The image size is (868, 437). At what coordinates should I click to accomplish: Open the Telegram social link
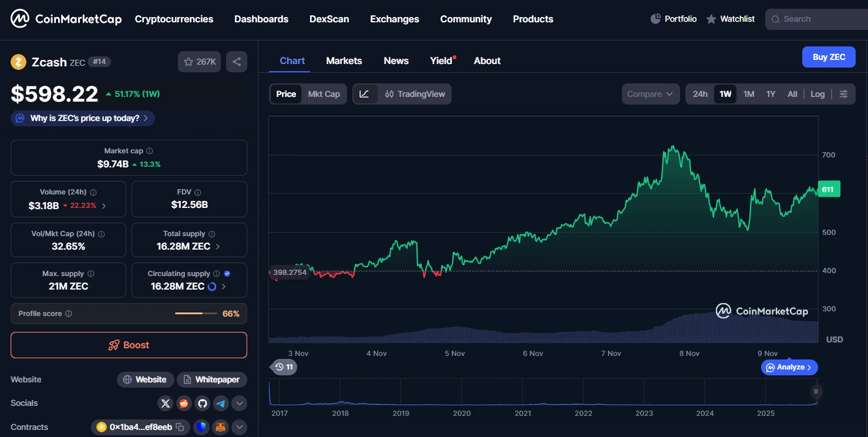click(221, 404)
